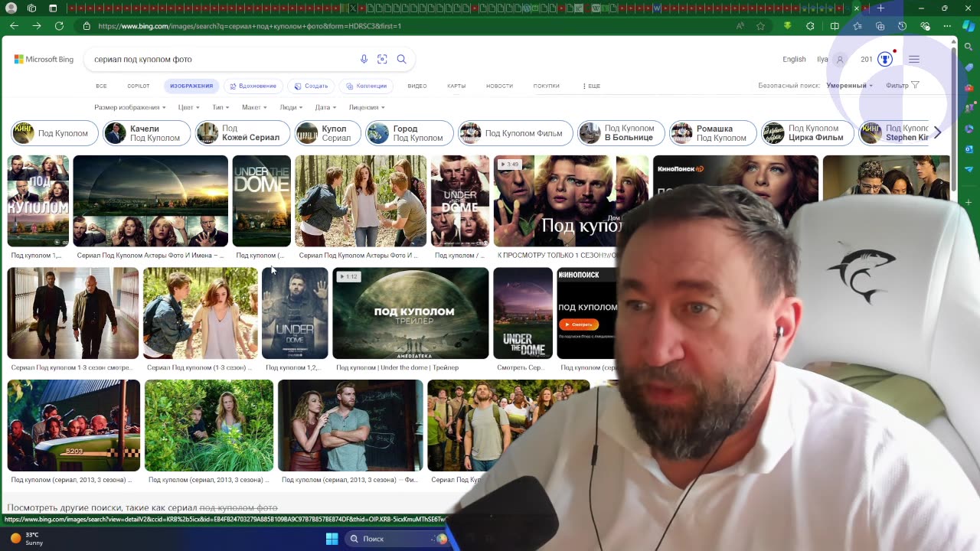
Task: Switch to the ПОКУПКИ tab
Action: click(x=547, y=86)
